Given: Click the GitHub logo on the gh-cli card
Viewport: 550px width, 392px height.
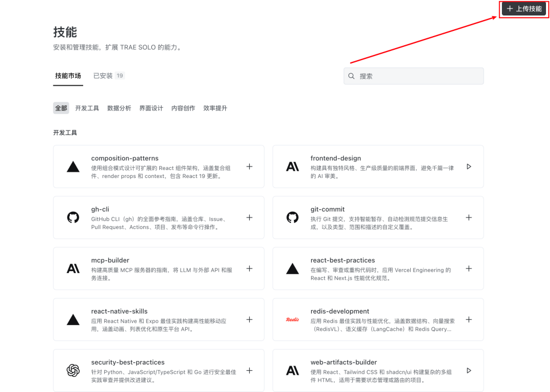Looking at the screenshot, I should coord(73,217).
